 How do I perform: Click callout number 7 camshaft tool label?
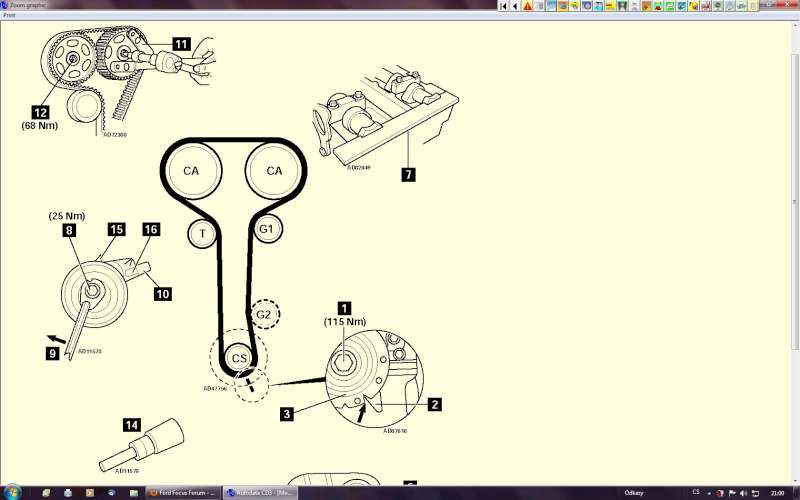(408, 174)
